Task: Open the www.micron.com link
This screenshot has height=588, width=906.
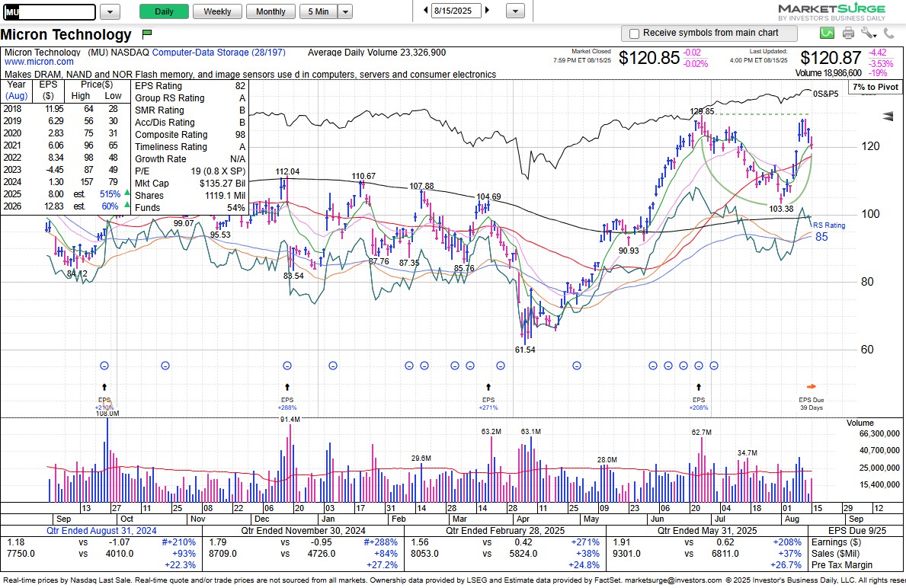Action: [x=39, y=62]
